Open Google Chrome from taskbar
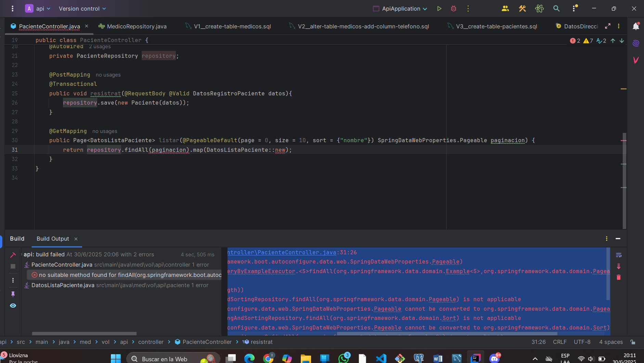Screen dimensions: 644x363 [268, 358]
